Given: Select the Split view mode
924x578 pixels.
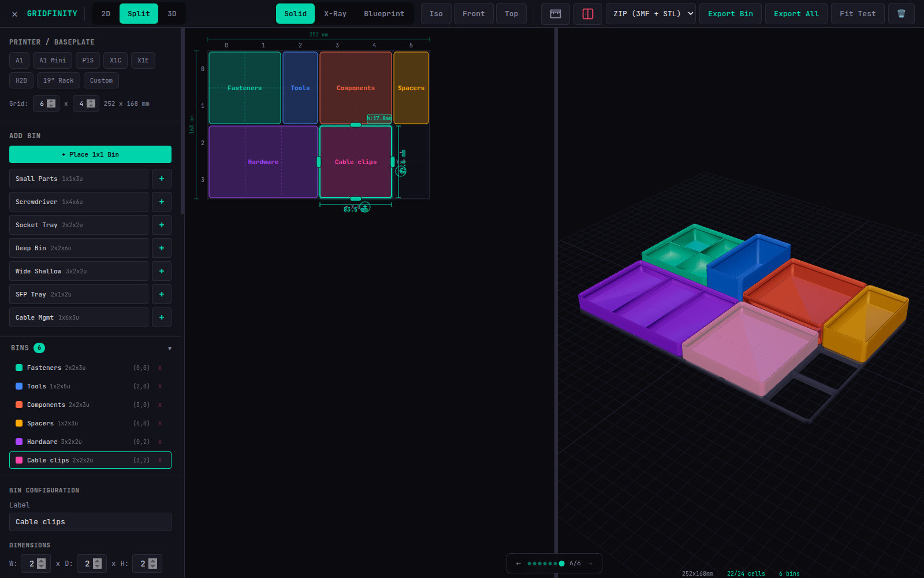Looking at the screenshot, I should tap(139, 14).
